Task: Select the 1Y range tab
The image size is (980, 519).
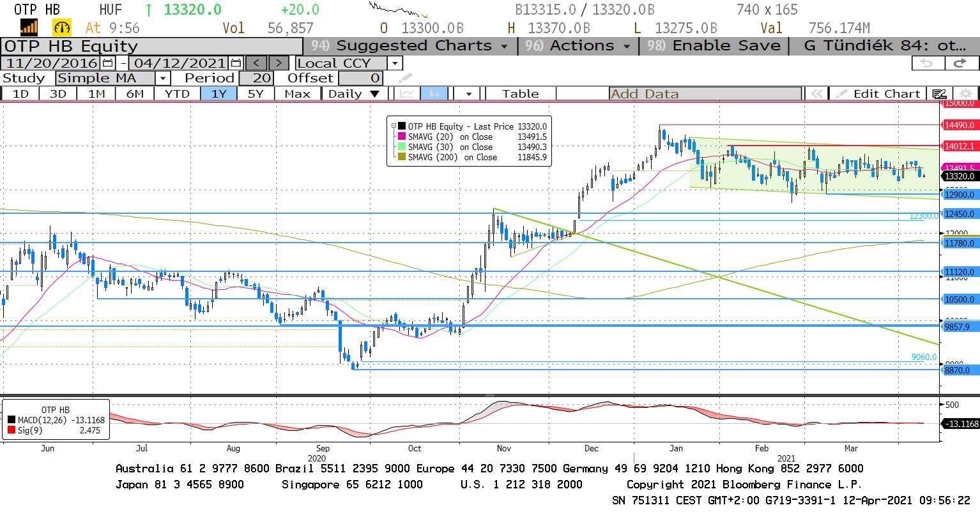Action: [219, 94]
